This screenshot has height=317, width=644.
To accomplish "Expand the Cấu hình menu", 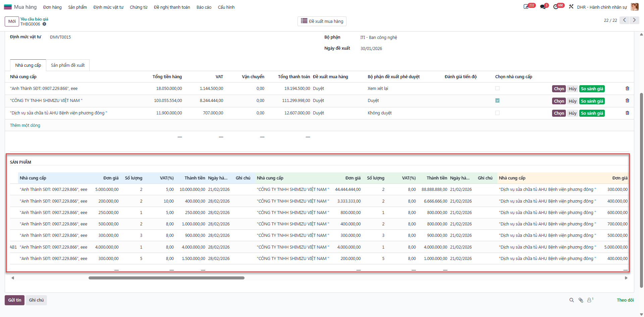I will pos(226,7).
